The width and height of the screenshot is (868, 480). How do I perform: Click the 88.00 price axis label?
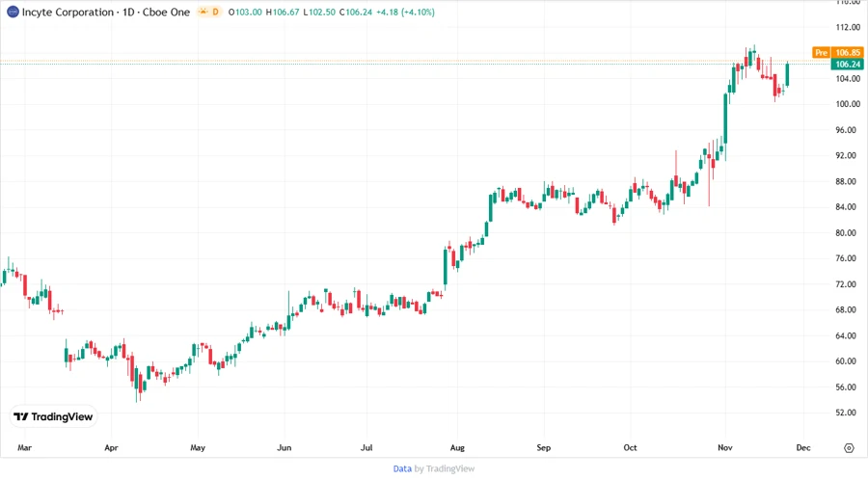[847, 181]
